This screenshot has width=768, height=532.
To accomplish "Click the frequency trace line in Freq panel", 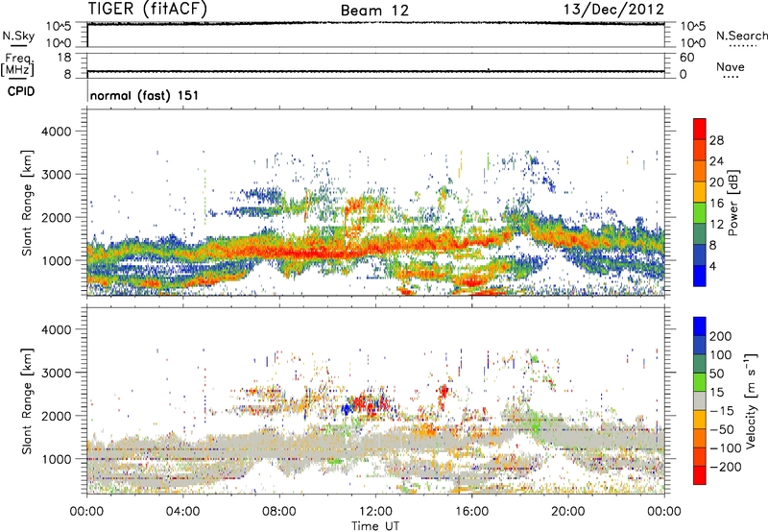I will [x=375, y=71].
